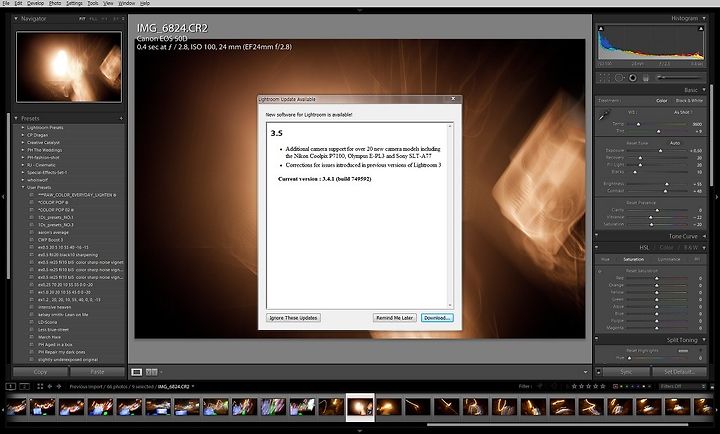720x434 pixels.
Task: Click the Copy settings button
Action: coord(40,372)
